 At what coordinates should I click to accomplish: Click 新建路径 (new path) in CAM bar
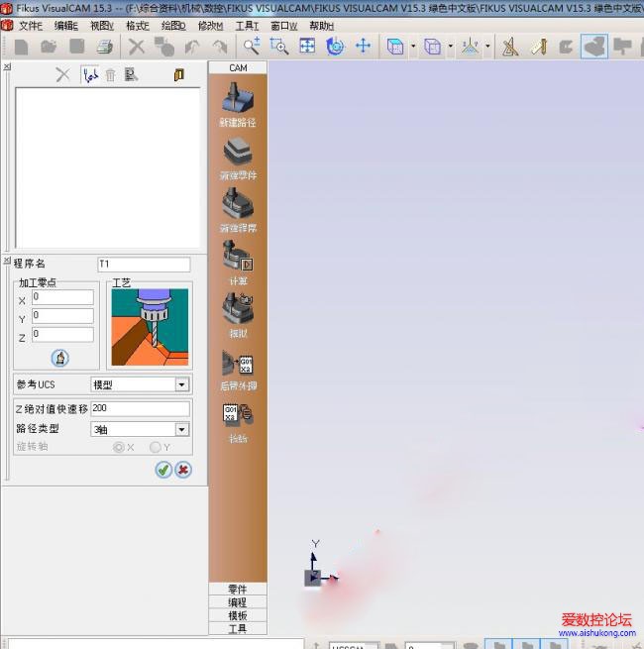[x=238, y=104]
